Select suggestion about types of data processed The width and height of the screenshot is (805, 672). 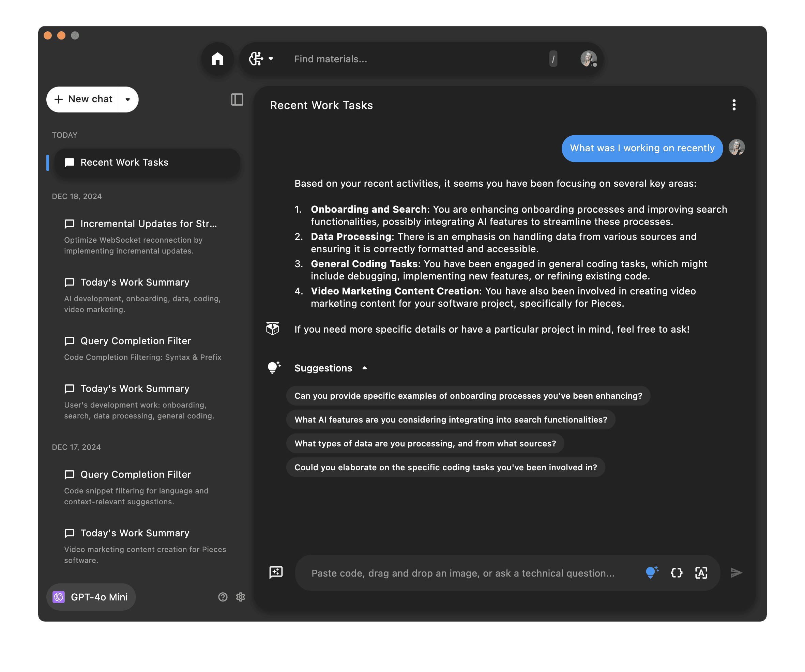pyautogui.click(x=425, y=444)
